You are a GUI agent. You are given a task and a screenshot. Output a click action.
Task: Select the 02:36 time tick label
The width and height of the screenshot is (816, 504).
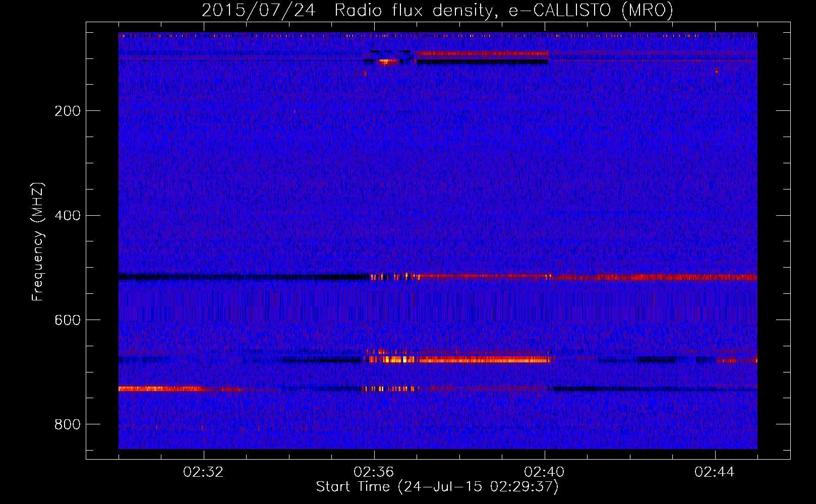[374, 472]
